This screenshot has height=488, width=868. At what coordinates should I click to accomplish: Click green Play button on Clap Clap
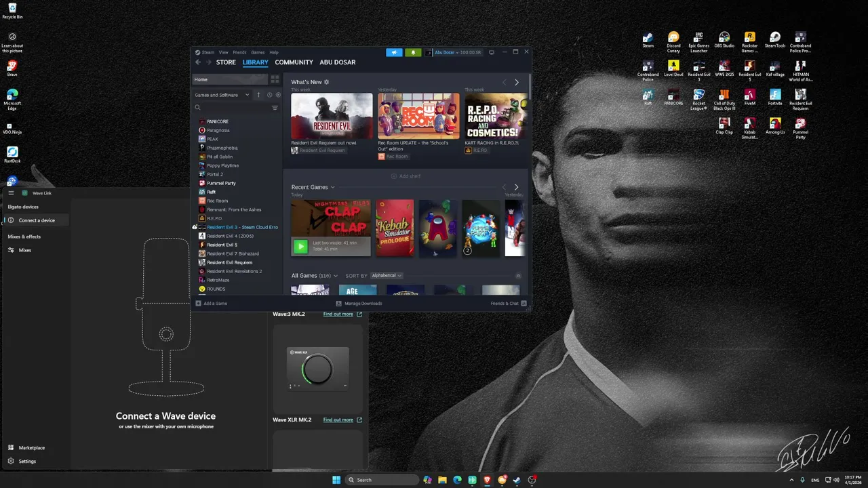[300, 247]
